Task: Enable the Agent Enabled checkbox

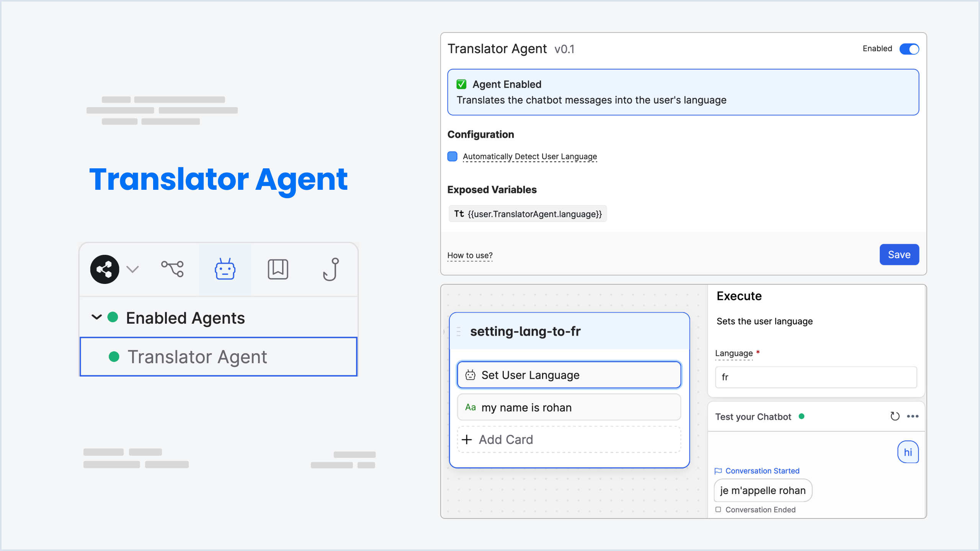Action: coord(463,83)
